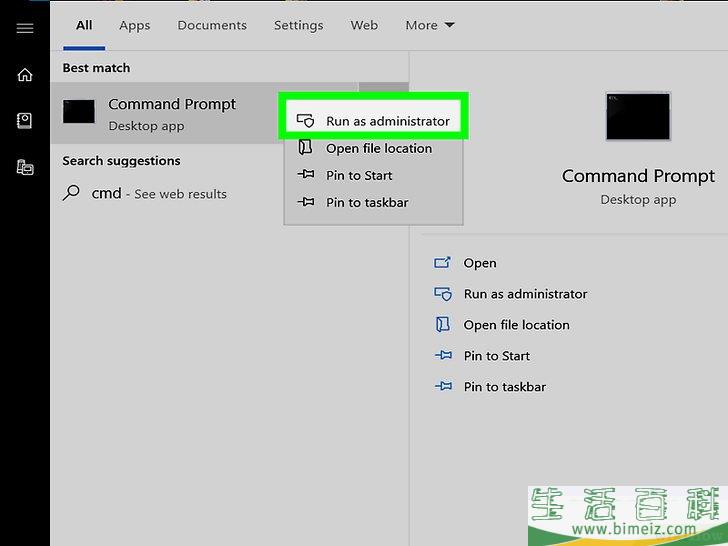Click shield icon next to Run as administrator

pyautogui.click(x=306, y=121)
